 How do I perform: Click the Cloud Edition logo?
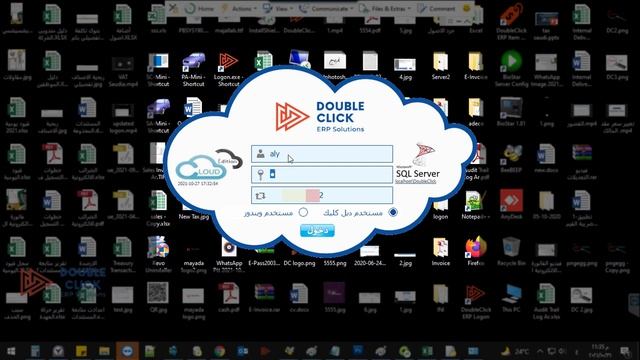(x=208, y=165)
